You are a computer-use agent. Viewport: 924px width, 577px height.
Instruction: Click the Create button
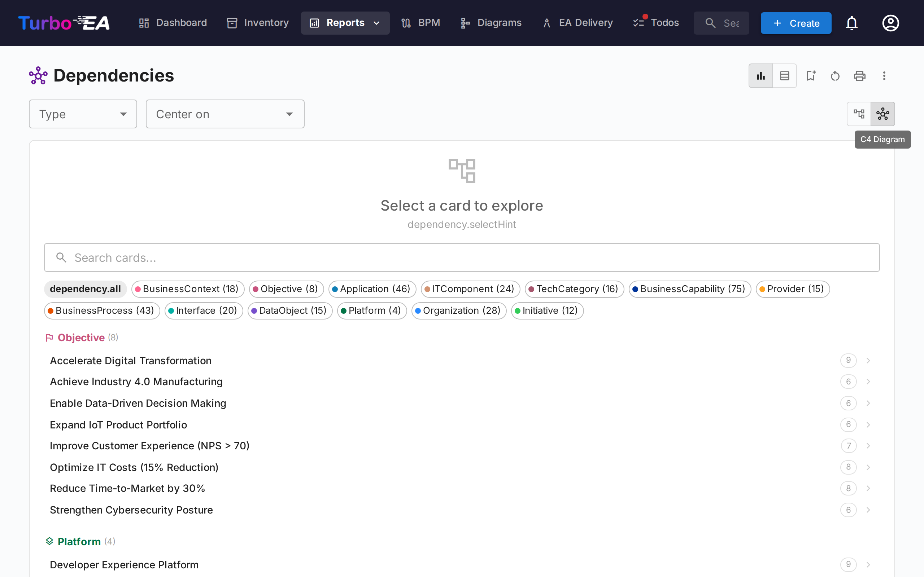pos(796,23)
